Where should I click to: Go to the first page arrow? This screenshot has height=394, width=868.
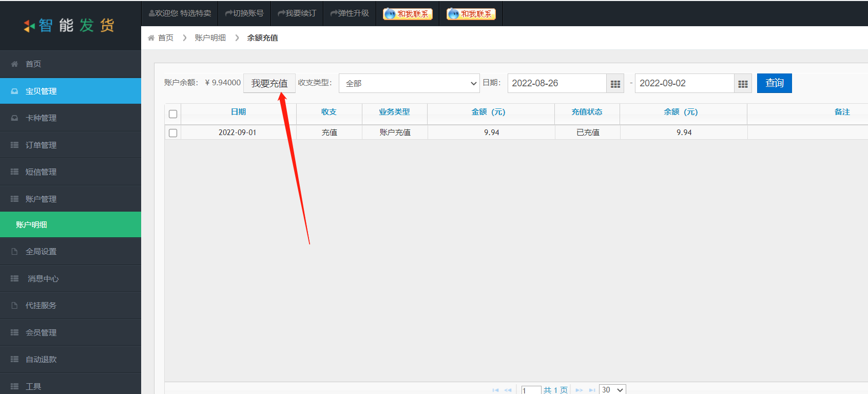click(495, 390)
